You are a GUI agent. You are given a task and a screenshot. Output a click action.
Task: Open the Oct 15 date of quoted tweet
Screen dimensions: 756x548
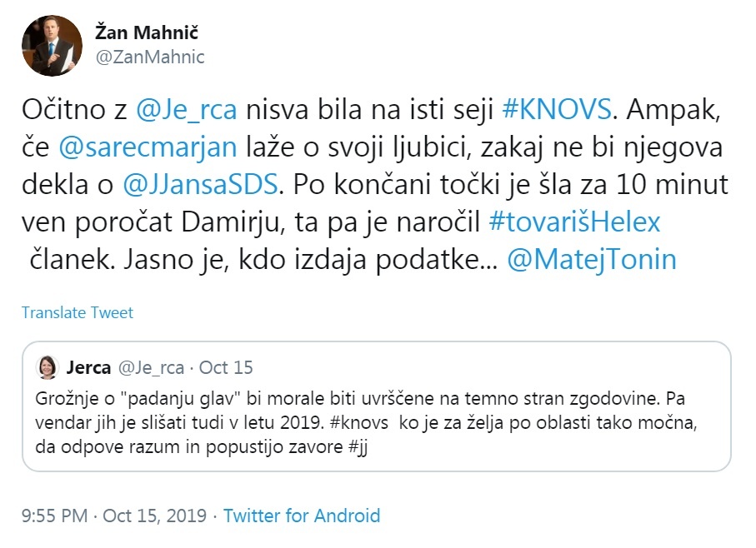(x=227, y=367)
